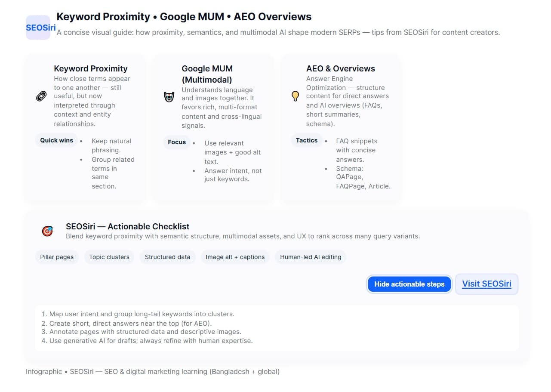Click the dartboard icon beside Actionable Checklist
Image resolution: width=551 pixels, height=392 pixels.
tap(47, 231)
